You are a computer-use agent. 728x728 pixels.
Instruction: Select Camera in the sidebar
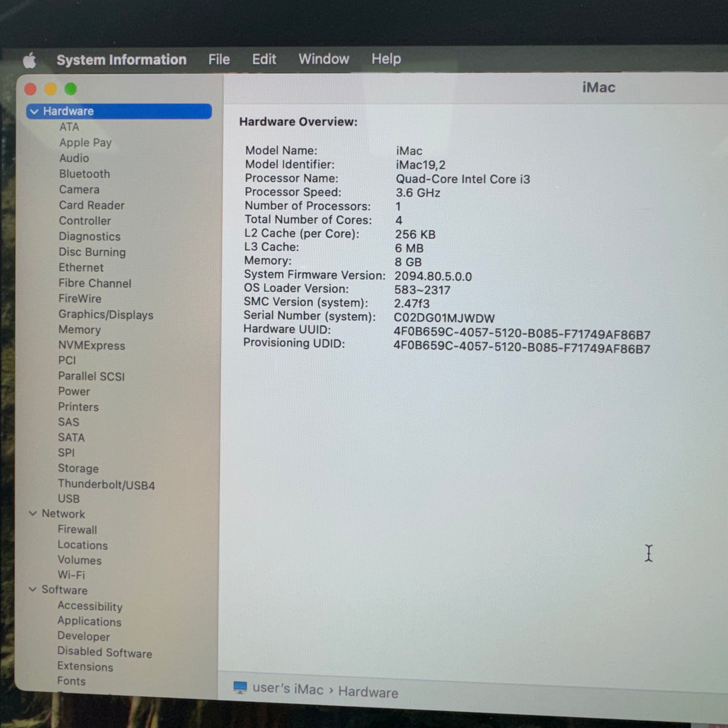[x=79, y=189]
